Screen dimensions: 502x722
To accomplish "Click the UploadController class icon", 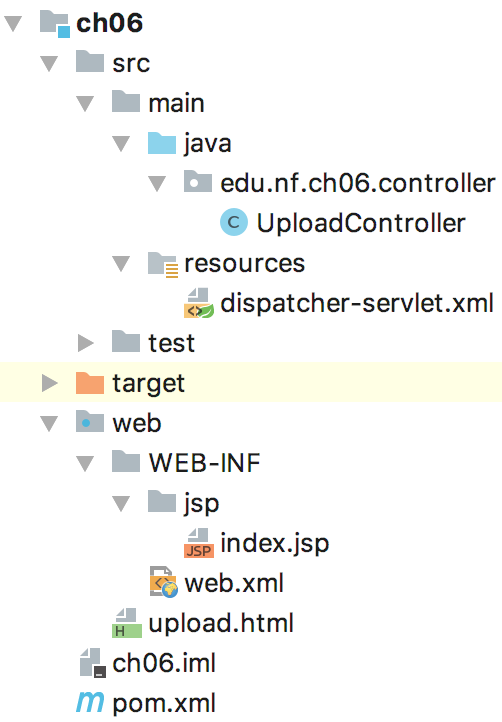I will (234, 222).
